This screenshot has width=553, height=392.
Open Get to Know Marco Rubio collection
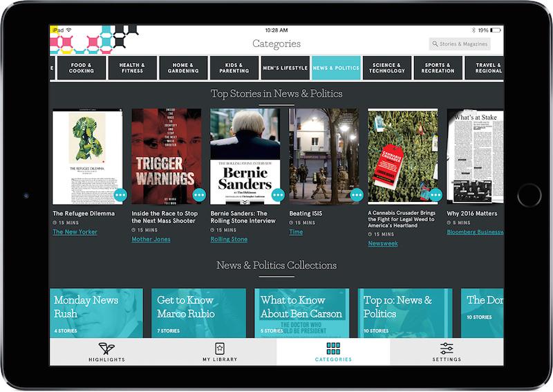pos(198,313)
